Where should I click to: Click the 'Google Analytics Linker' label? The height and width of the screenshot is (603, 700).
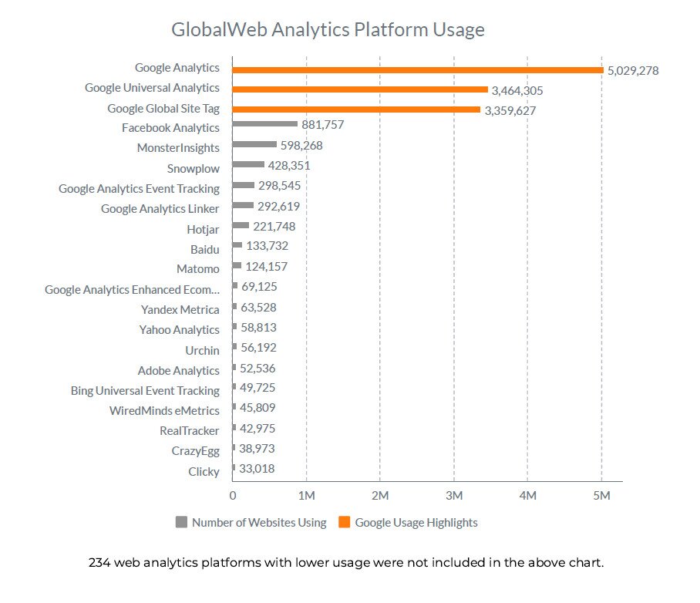160,209
